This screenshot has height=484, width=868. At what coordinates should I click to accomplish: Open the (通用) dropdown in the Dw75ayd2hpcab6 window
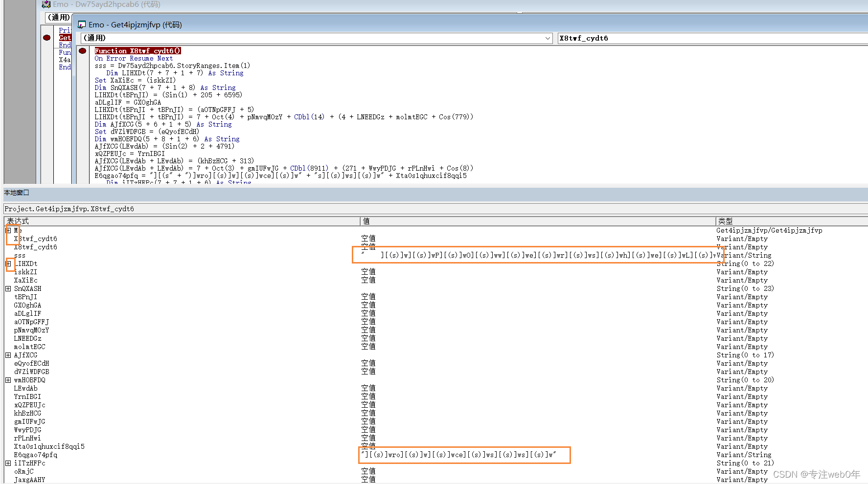(59, 18)
